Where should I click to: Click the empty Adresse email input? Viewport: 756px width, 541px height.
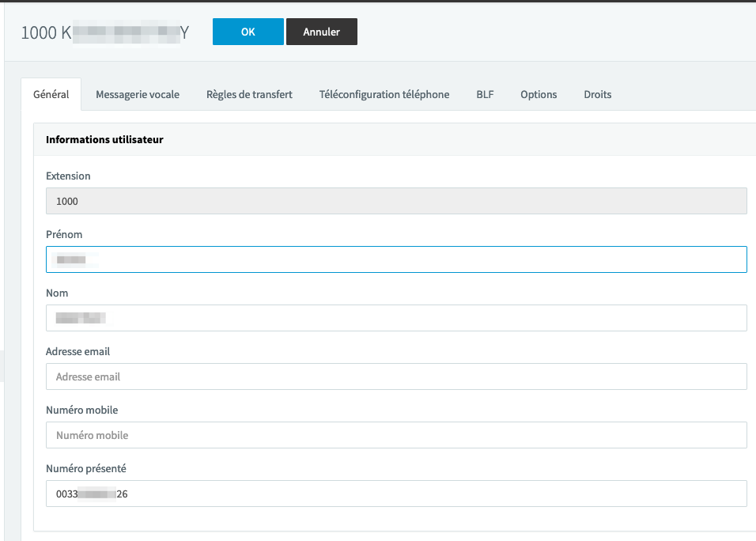click(x=396, y=376)
